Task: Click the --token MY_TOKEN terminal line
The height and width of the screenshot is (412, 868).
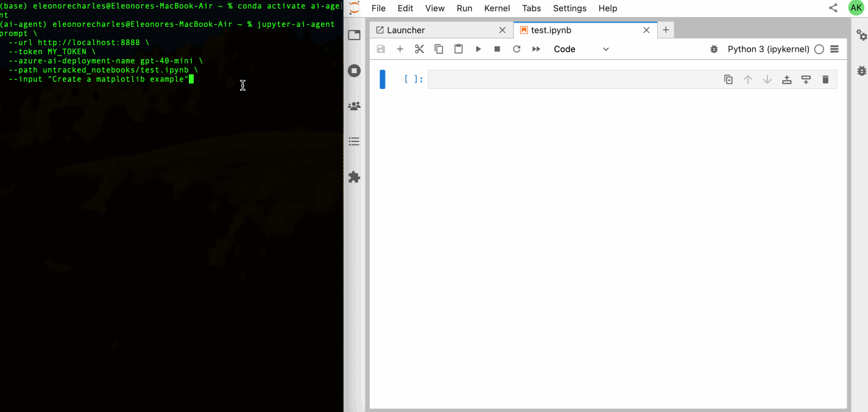Action: 52,52
